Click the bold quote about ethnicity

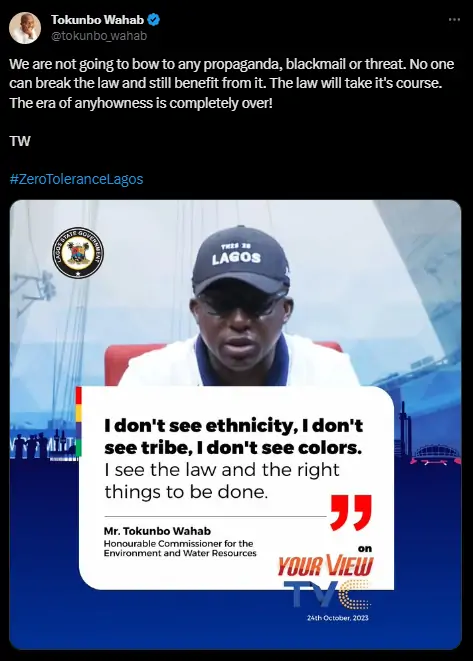(x=234, y=437)
